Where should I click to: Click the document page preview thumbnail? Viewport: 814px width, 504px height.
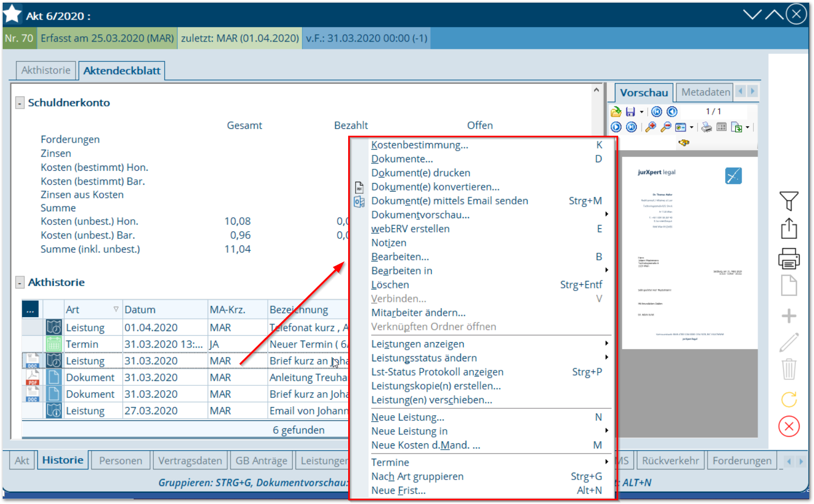pos(689,253)
